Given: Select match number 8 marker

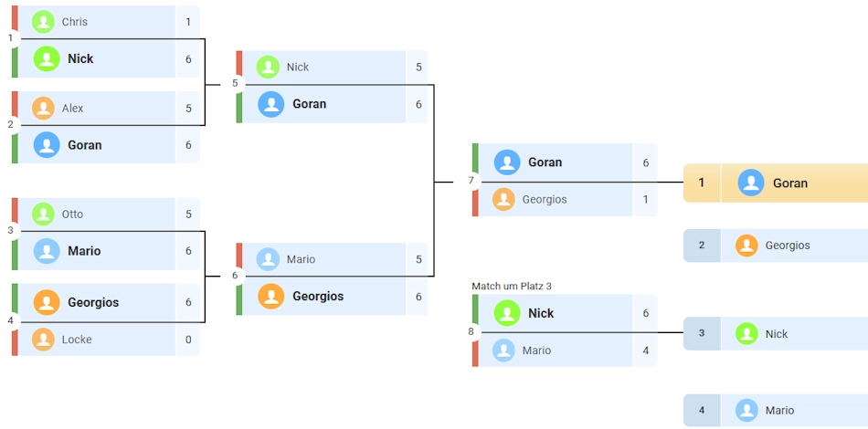Looking at the screenshot, I should coord(471,331).
